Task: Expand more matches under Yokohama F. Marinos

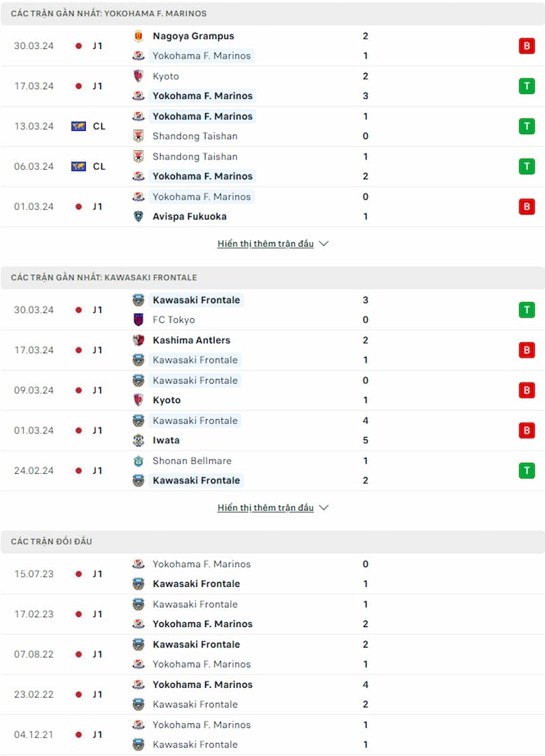Action: (x=266, y=243)
